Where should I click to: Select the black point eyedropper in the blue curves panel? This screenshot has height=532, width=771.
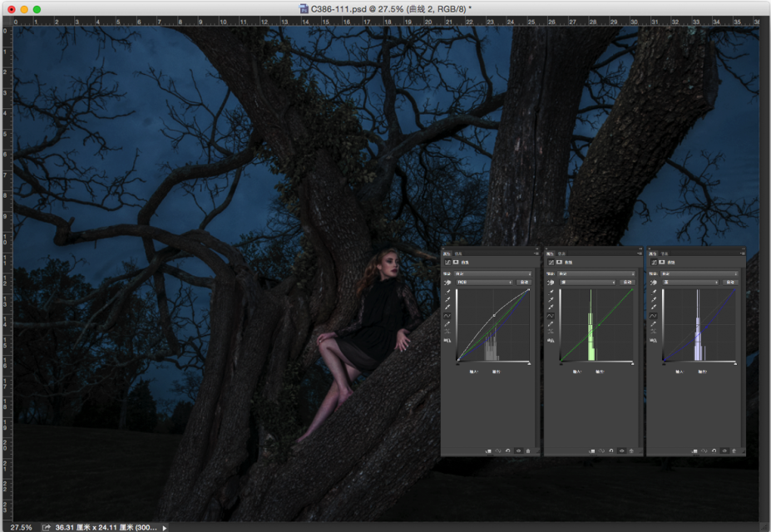click(x=654, y=291)
